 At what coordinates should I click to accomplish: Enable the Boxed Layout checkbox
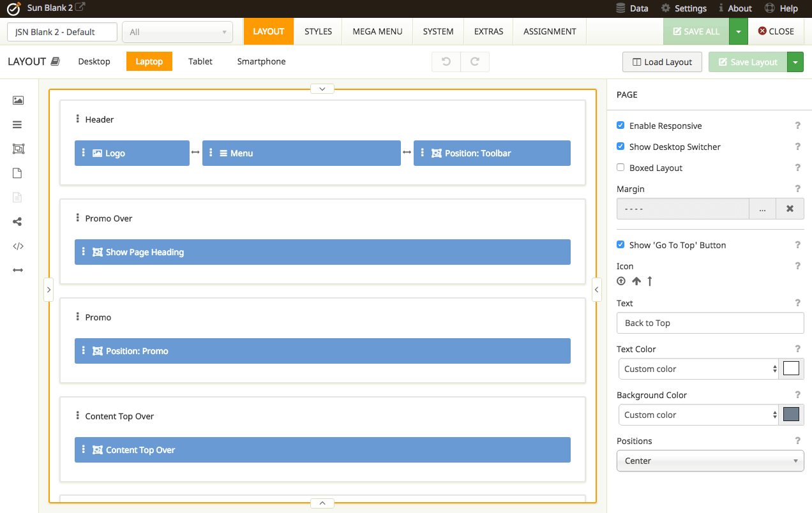pos(620,168)
